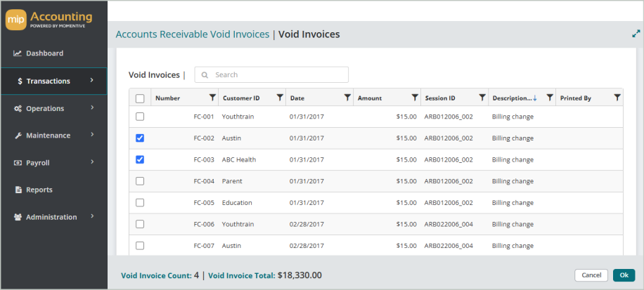This screenshot has height=290, width=644.
Task: Open the Printed By column filter
Action: 617,98
